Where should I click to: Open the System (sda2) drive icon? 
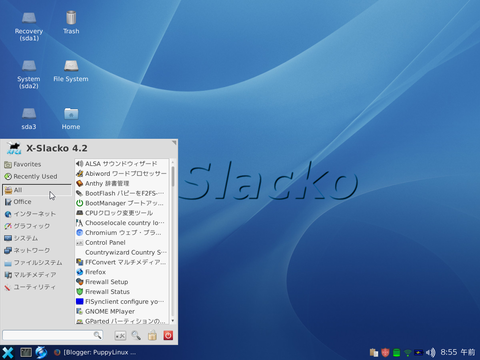click(x=29, y=74)
